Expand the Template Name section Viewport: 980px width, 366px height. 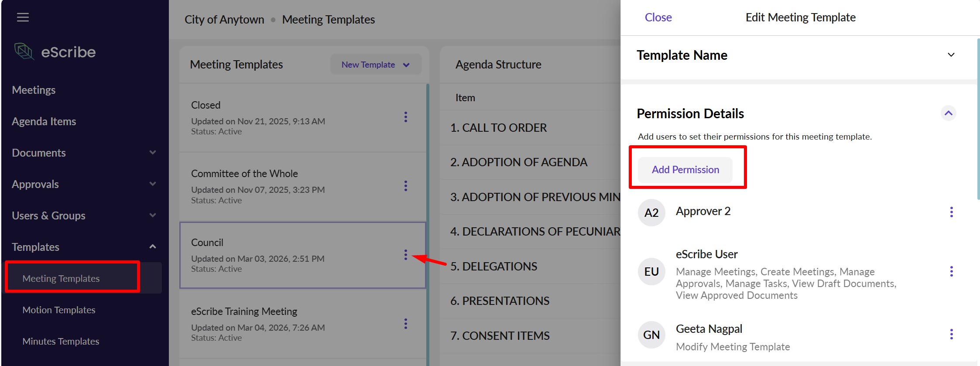point(951,55)
